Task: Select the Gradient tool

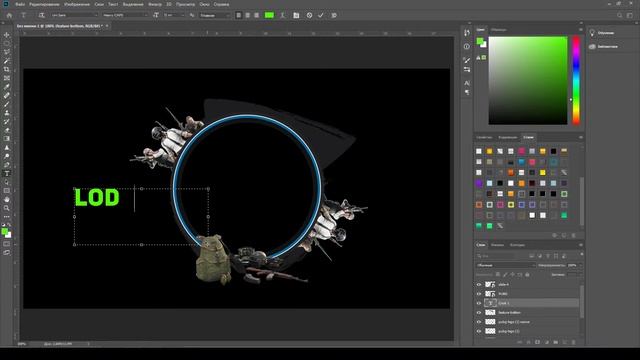Action: pyautogui.click(x=7, y=139)
